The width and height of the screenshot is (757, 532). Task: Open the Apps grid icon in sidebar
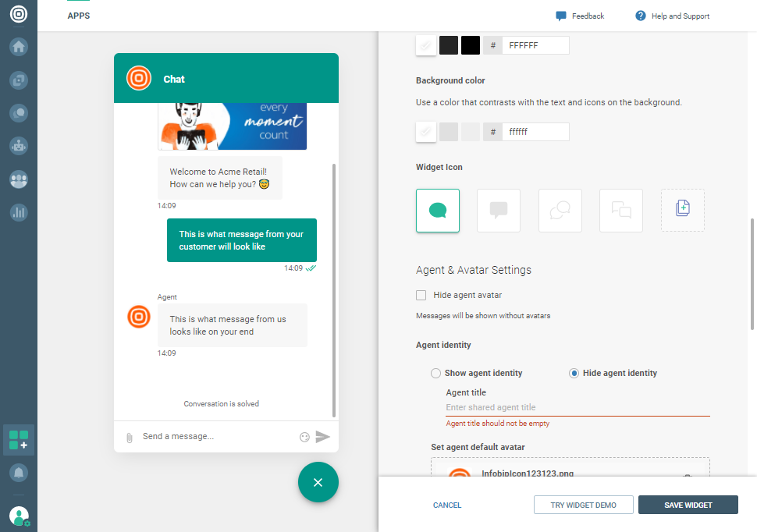[x=19, y=440]
